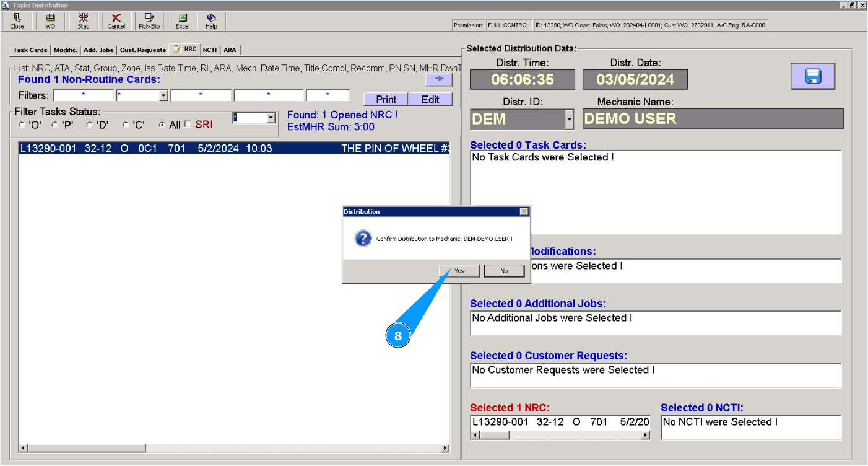Click the Distr. Time field 06:06:35
Viewport: 868px width, 466px height.
pyautogui.click(x=523, y=79)
